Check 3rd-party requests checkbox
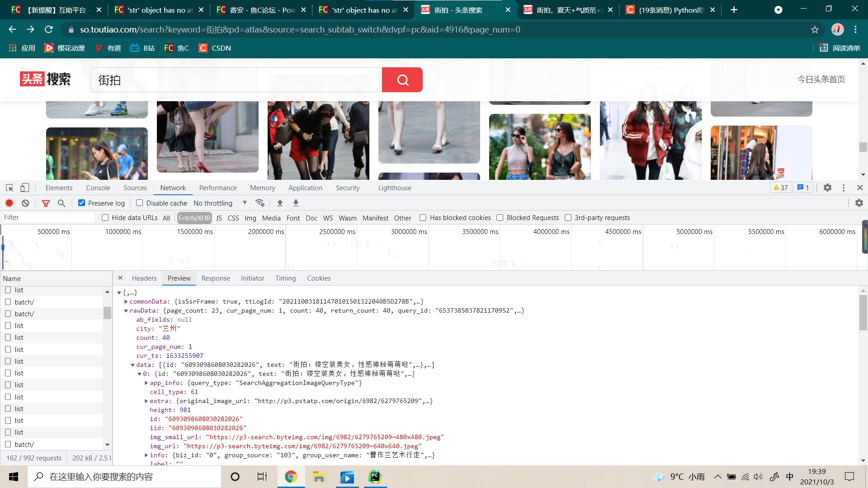868x488 pixels. (568, 218)
